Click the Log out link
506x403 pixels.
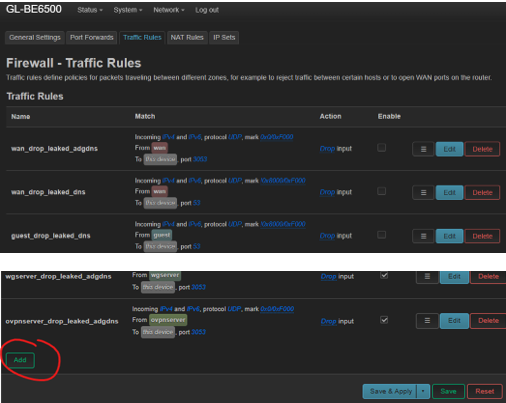click(x=207, y=10)
